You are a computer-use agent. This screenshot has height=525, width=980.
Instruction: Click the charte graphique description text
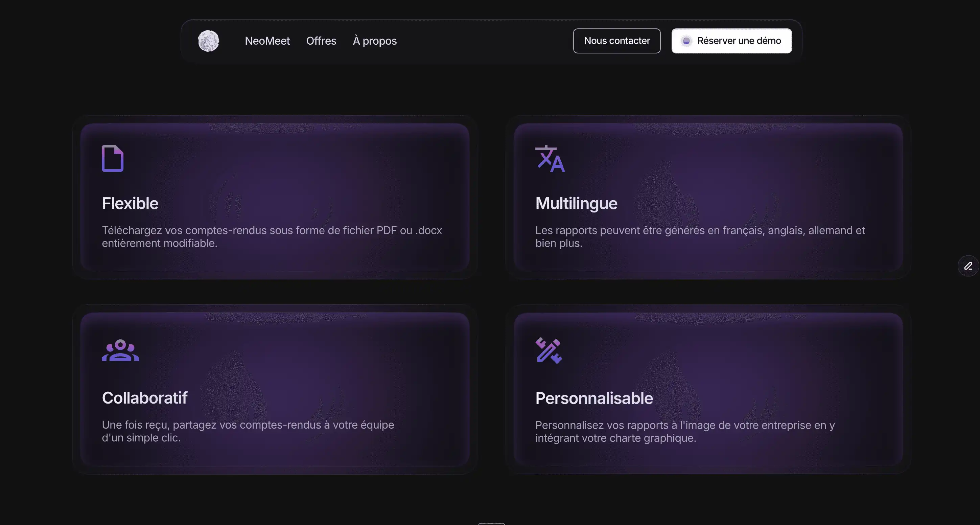point(685,431)
